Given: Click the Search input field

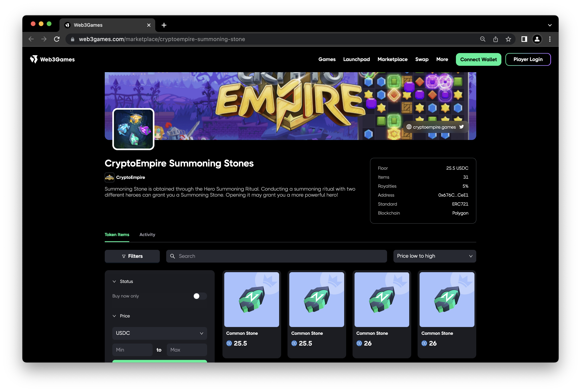Looking at the screenshot, I should pyautogui.click(x=277, y=256).
